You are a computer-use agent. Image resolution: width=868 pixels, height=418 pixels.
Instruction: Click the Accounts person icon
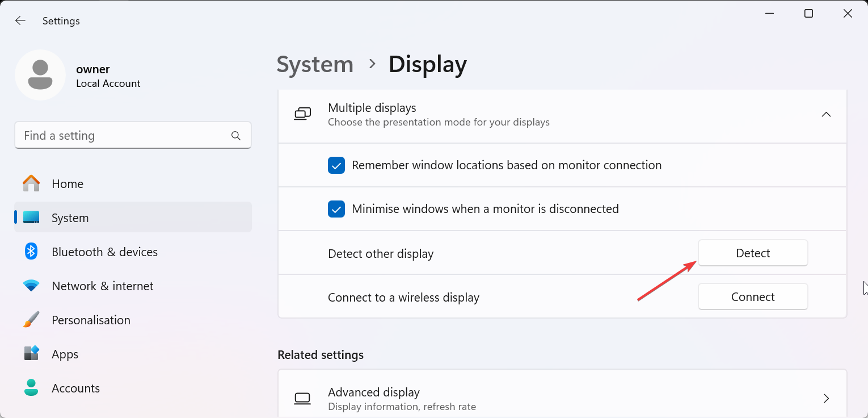point(31,388)
